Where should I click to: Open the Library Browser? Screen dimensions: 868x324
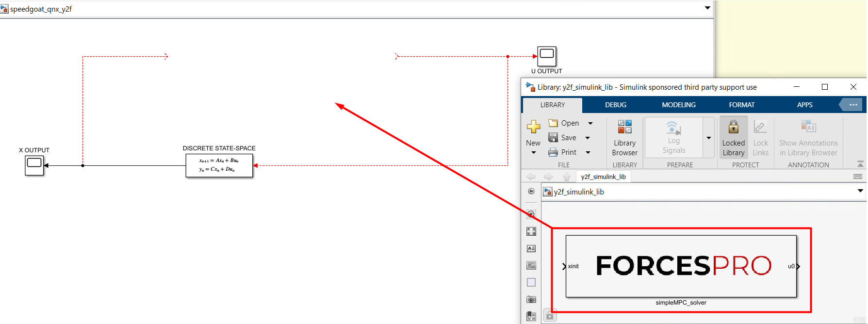[x=624, y=138]
